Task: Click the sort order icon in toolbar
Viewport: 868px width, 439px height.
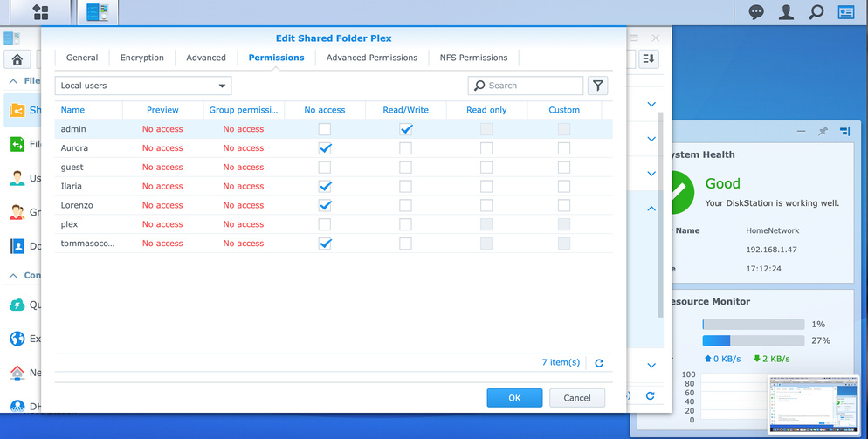Action: (648, 58)
